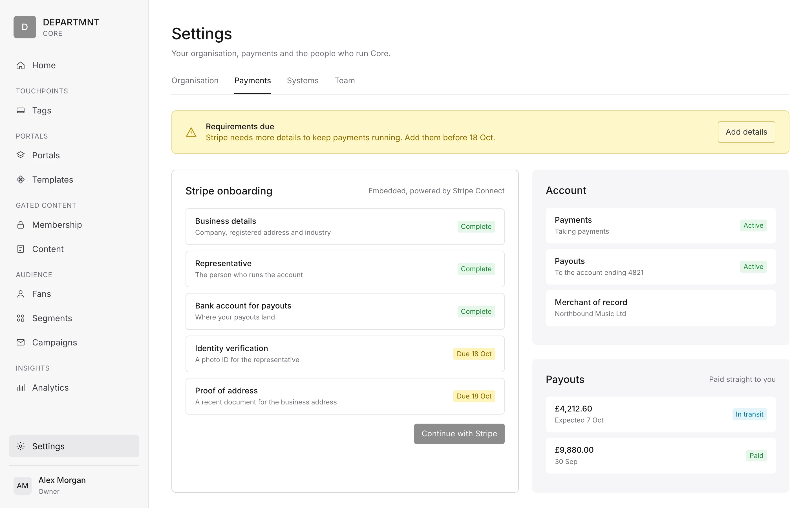
Task: Click 'Proof of address' row title
Action: [226, 391]
